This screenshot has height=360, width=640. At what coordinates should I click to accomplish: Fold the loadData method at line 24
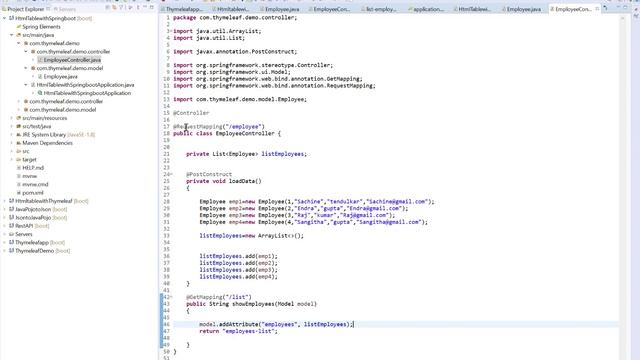(171, 174)
